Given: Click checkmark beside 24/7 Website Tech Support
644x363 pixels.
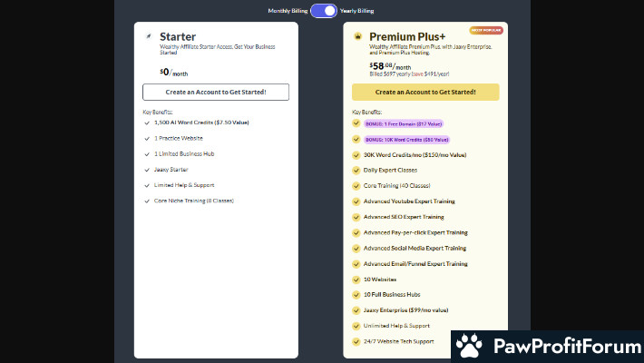Looking at the screenshot, I should [356, 341].
